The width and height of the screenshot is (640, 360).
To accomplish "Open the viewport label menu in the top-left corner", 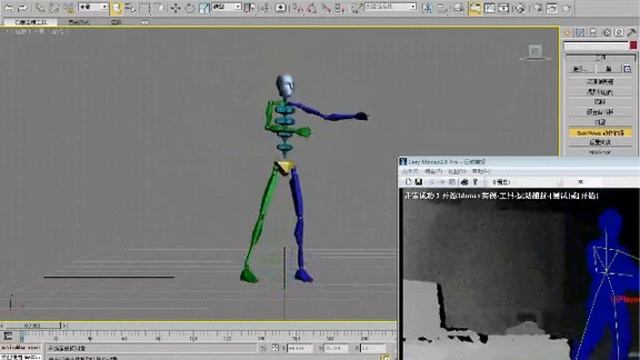I will (x=39, y=31).
